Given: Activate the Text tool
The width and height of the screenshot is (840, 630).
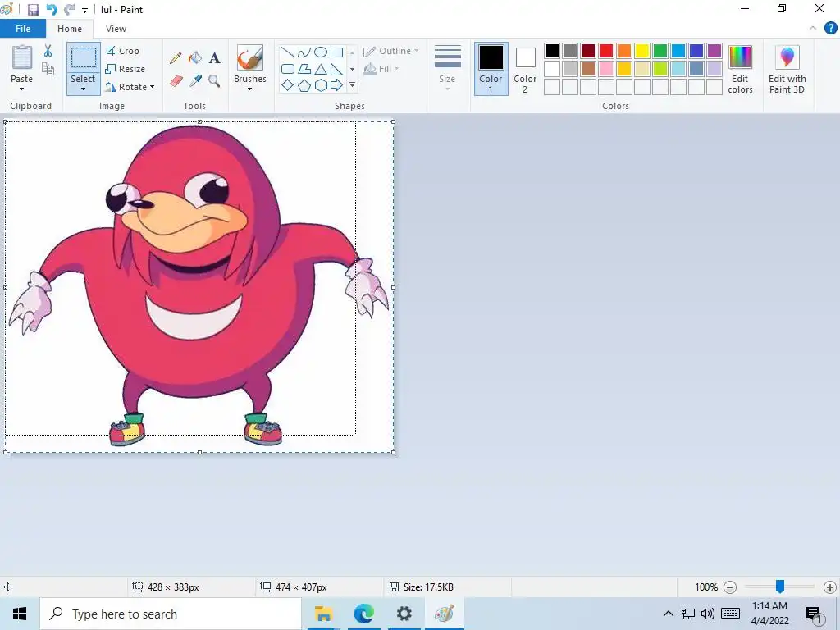Looking at the screenshot, I should (215, 58).
